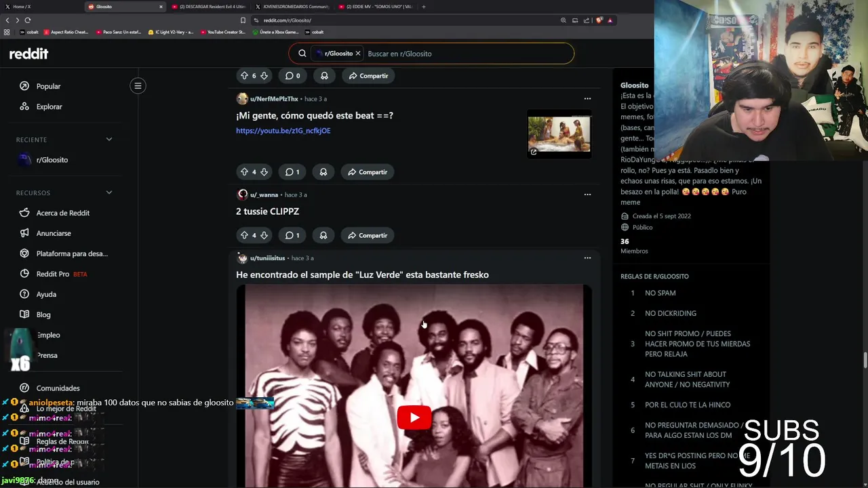Open comments on 2 tussie CLIPPZ post
The image size is (868, 488).
tap(292, 235)
